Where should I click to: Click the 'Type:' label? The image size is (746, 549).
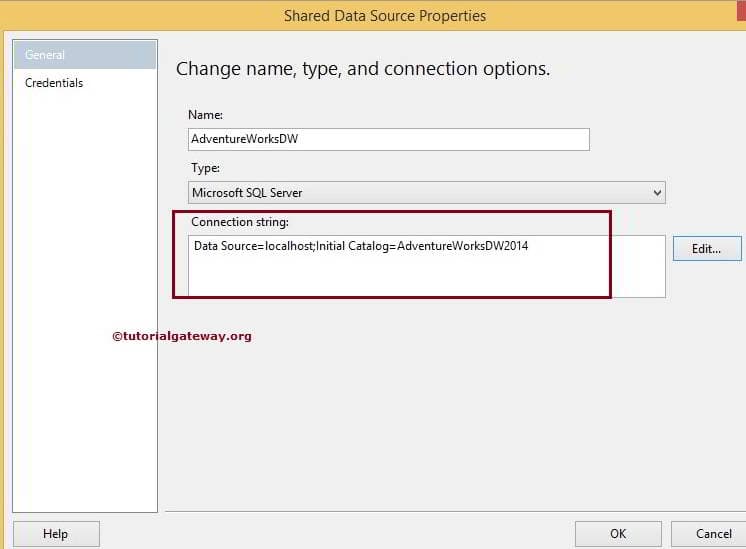(205, 168)
